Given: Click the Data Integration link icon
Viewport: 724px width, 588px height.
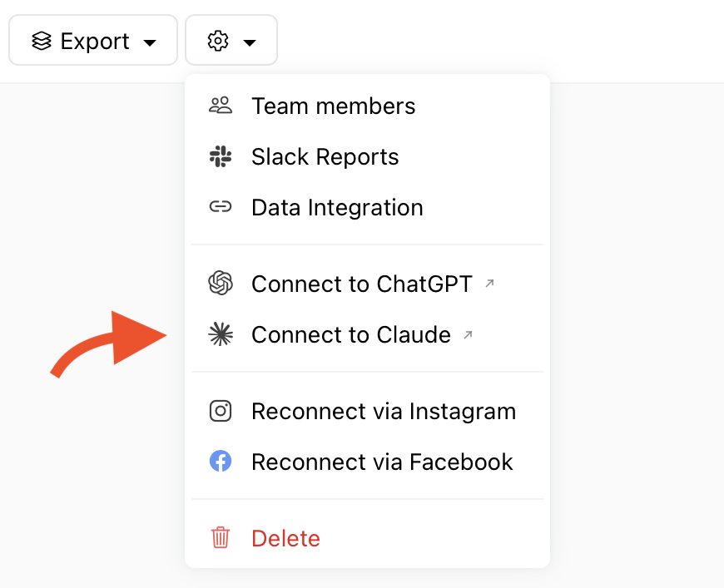Looking at the screenshot, I should (x=221, y=207).
